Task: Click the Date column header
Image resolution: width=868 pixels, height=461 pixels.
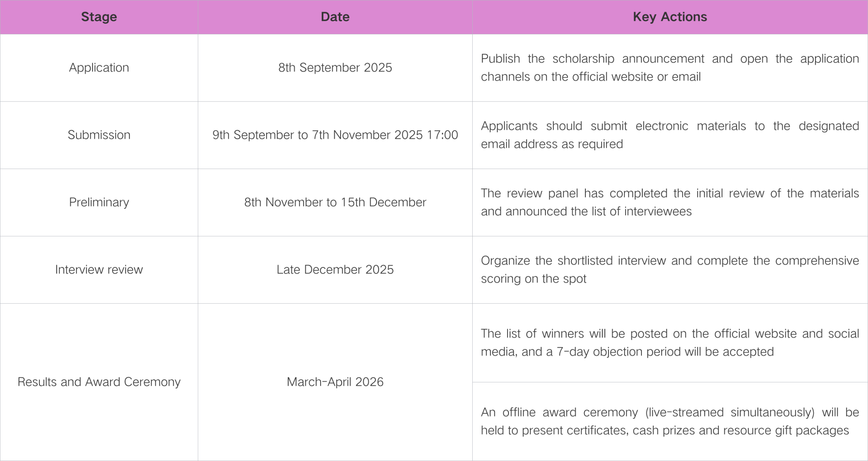Action: pos(335,17)
